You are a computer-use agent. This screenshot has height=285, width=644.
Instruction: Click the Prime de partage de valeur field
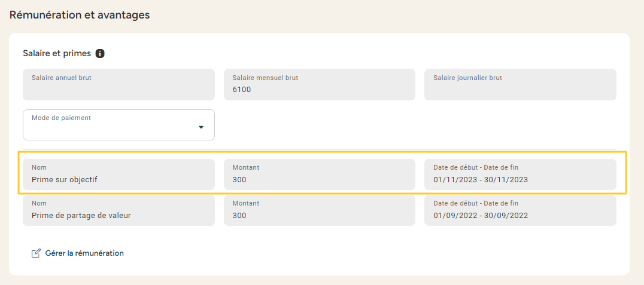119,210
